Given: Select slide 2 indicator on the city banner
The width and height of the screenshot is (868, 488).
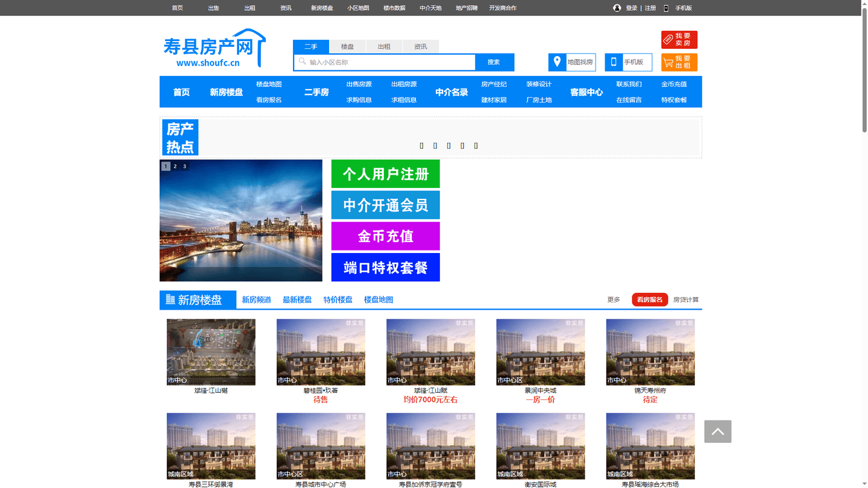Looking at the screenshot, I should point(175,166).
